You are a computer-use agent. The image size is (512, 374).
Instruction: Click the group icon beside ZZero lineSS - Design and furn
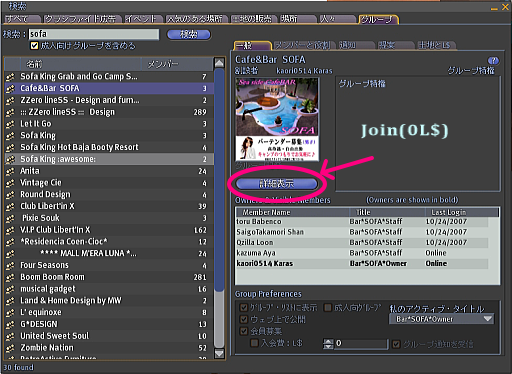pyautogui.click(x=10, y=100)
